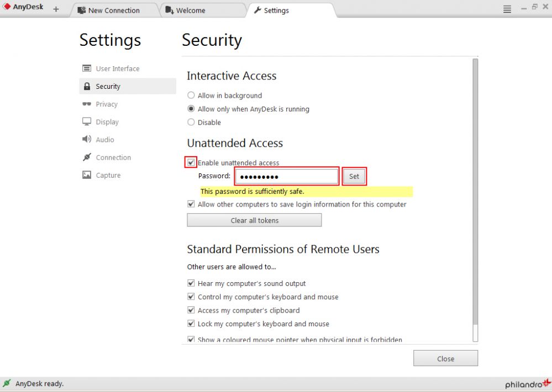
Task: Click the Display monitor icon
Action: click(87, 122)
